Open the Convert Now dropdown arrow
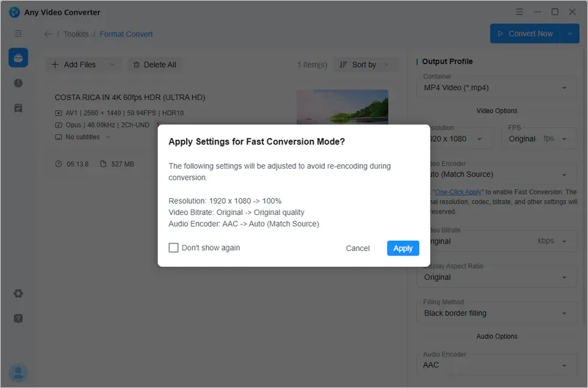 [x=570, y=34]
